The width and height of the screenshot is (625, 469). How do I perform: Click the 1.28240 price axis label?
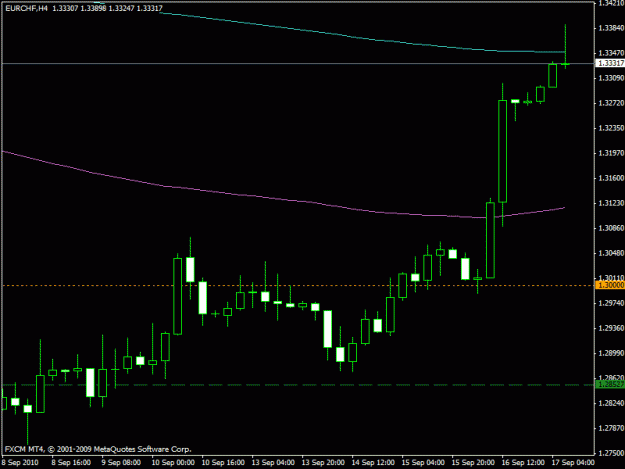pyautogui.click(x=611, y=403)
